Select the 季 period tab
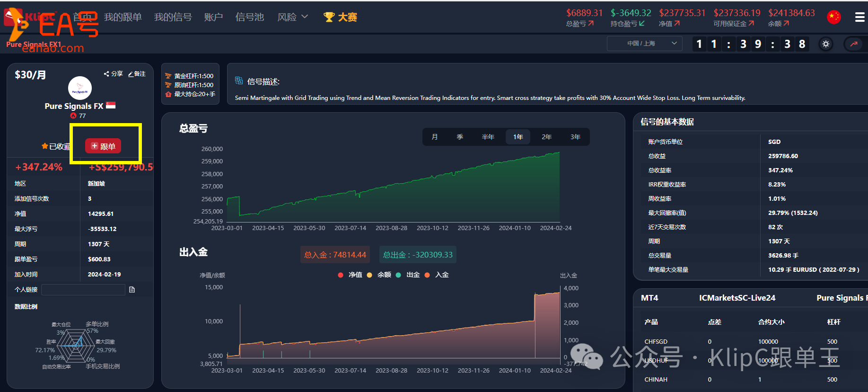Screen dimensions: 868x392 pos(460,137)
